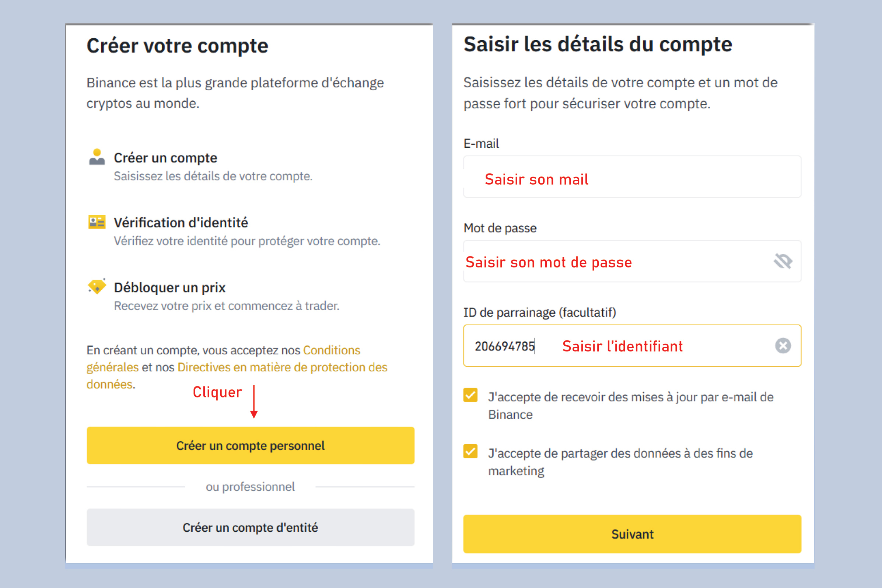
Task: Uncheck the marketing data sharing checkbox
Action: [470, 451]
